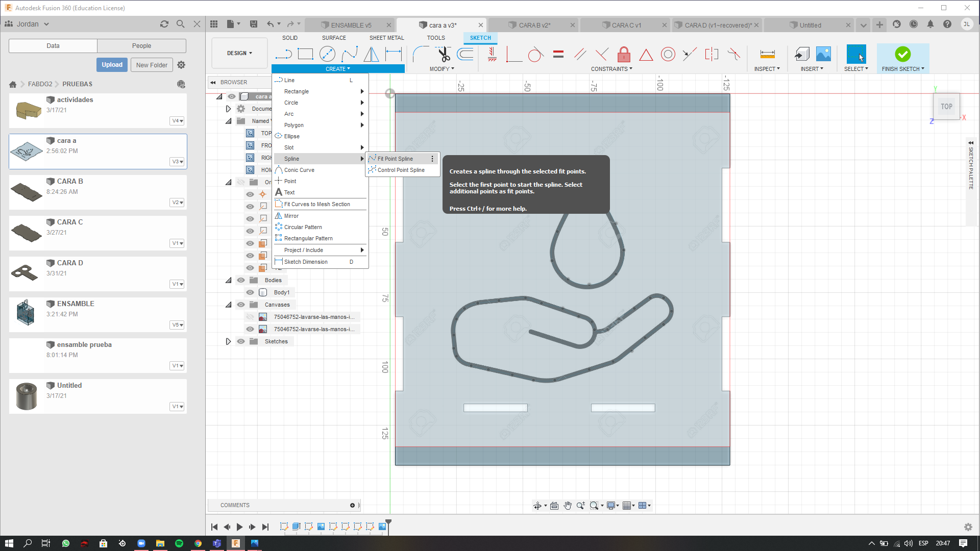Click the TOP face of ViewCube
Image resolution: width=980 pixels, height=551 pixels.
(x=947, y=107)
